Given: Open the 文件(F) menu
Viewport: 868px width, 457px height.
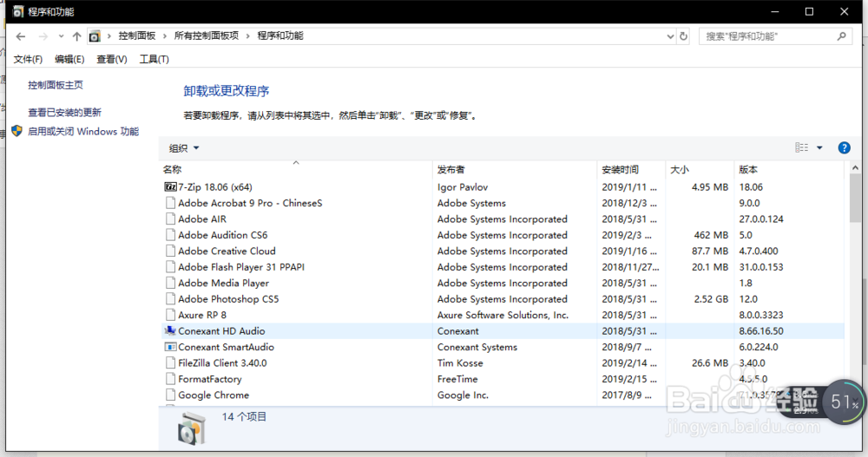Looking at the screenshot, I should point(28,59).
